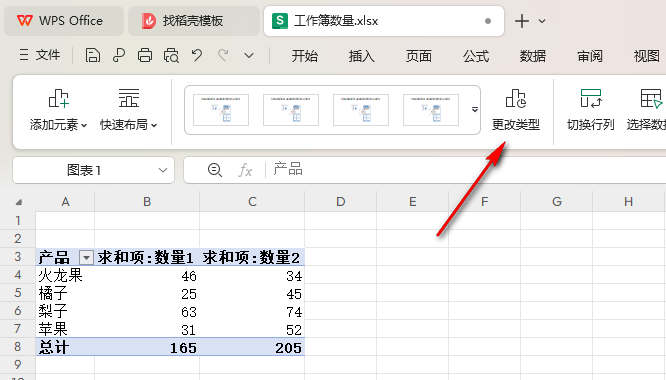Click the cell with value 74
The height and width of the screenshot is (380, 666).
252,311
